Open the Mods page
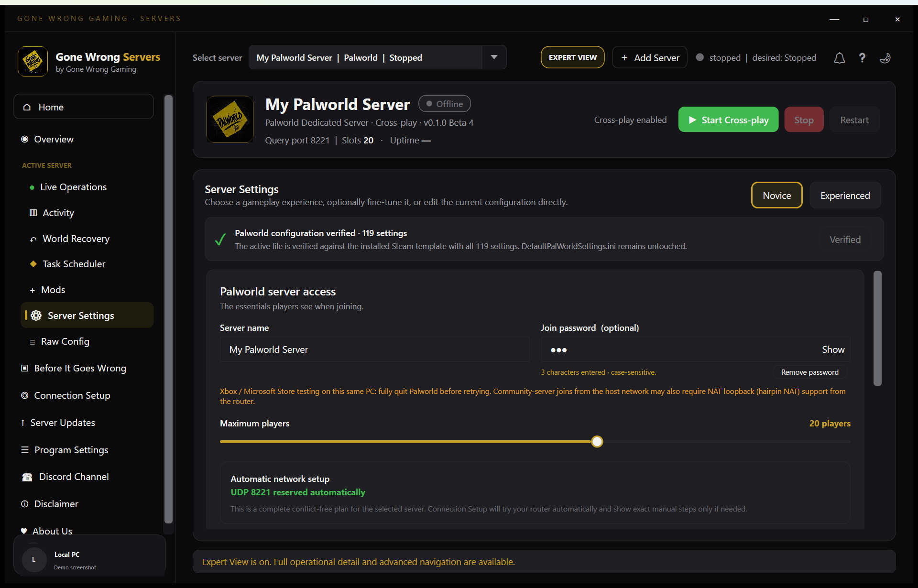 pos(87,290)
